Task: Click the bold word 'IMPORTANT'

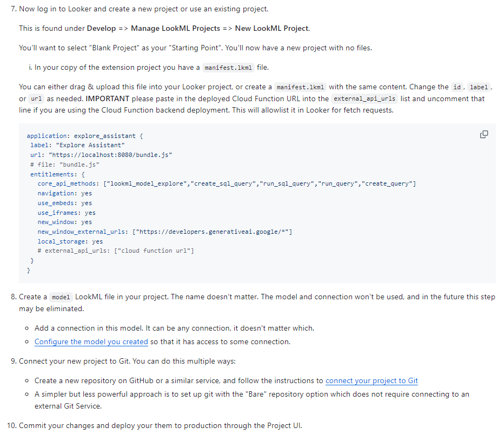Action: pos(108,98)
